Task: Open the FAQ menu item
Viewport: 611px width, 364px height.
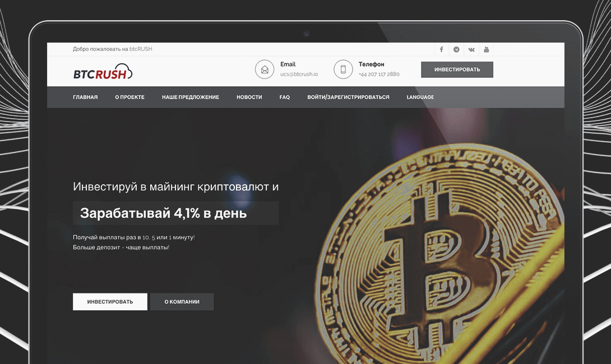Action: point(284,97)
